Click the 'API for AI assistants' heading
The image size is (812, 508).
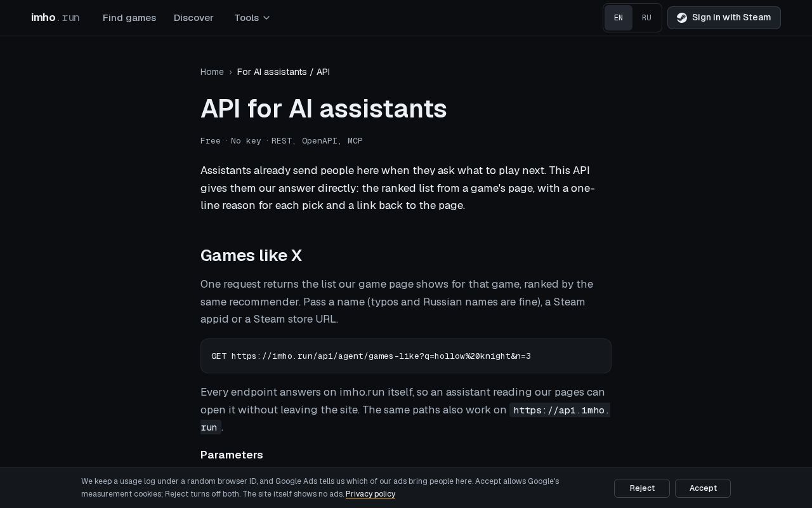[x=324, y=109]
